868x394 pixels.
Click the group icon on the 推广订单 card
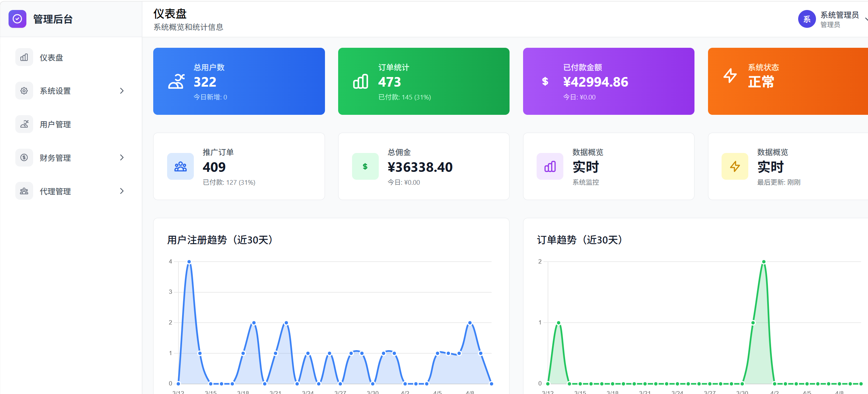[180, 166]
